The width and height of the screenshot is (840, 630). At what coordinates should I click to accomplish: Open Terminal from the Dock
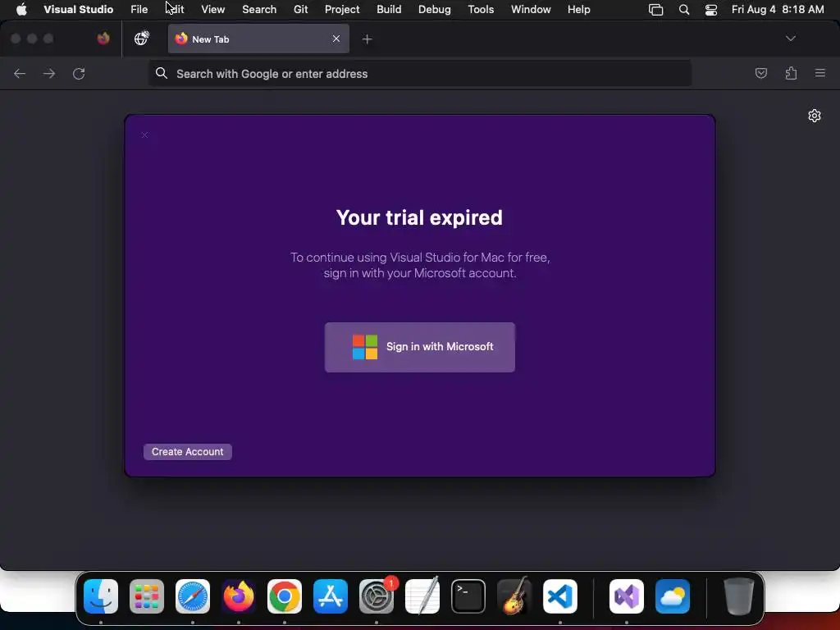tap(468, 596)
